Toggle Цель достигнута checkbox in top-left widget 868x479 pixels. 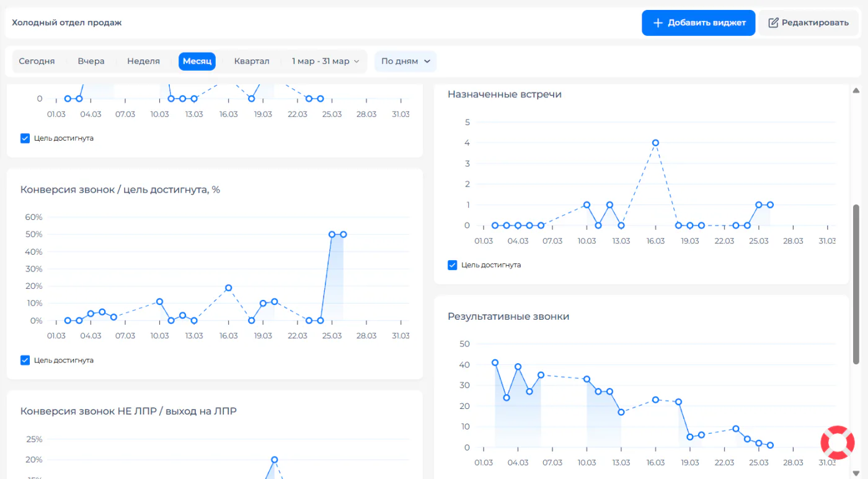pyautogui.click(x=25, y=138)
